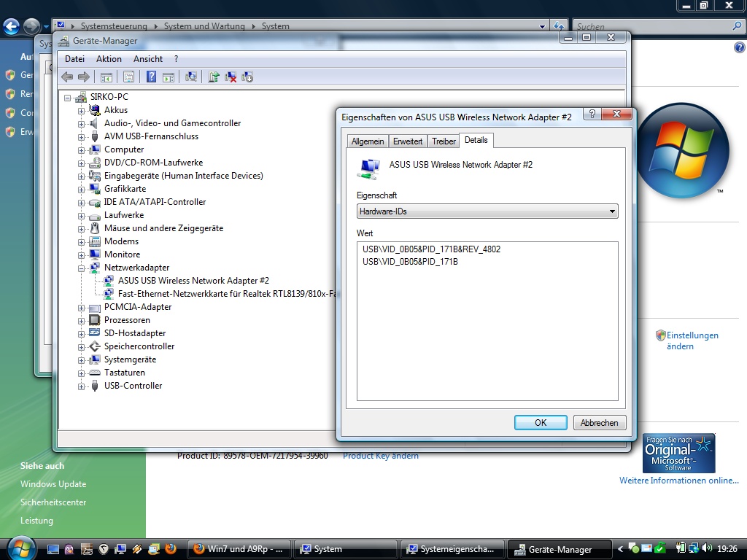
Task: Toggle the action pane toolbar icon
Action: (169, 77)
